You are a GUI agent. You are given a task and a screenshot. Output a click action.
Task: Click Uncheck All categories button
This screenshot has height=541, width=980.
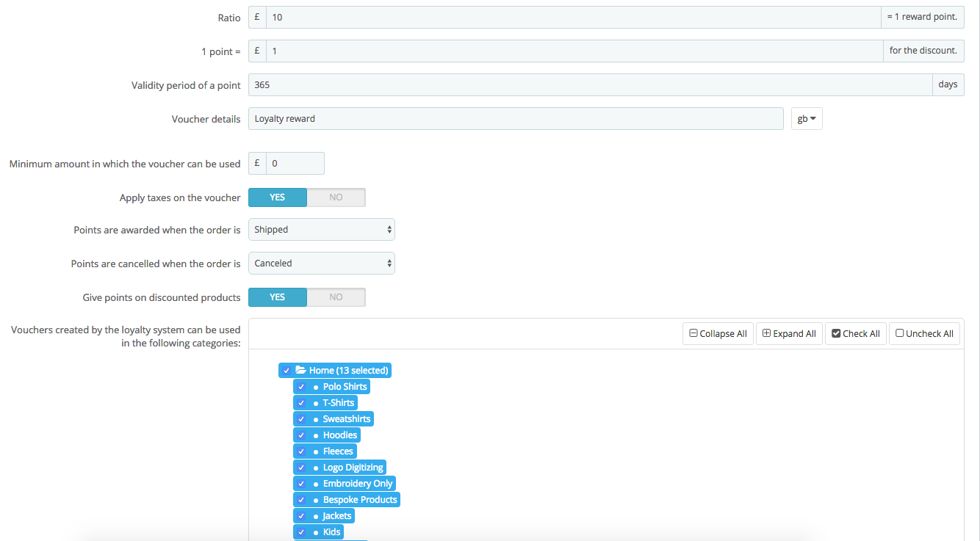pos(925,333)
